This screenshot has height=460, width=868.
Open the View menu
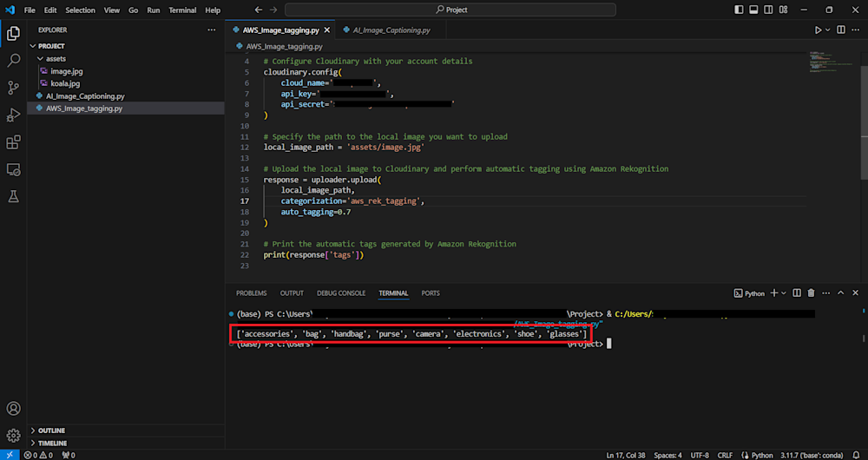click(112, 10)
